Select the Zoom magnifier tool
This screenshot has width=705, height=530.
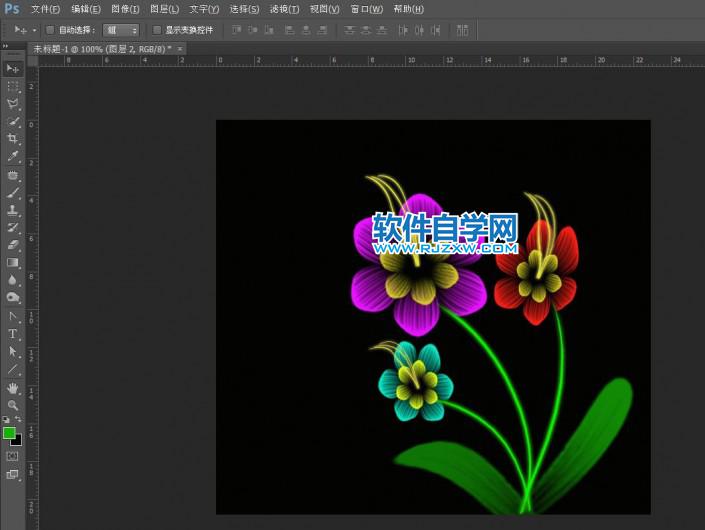pos(13,405)
